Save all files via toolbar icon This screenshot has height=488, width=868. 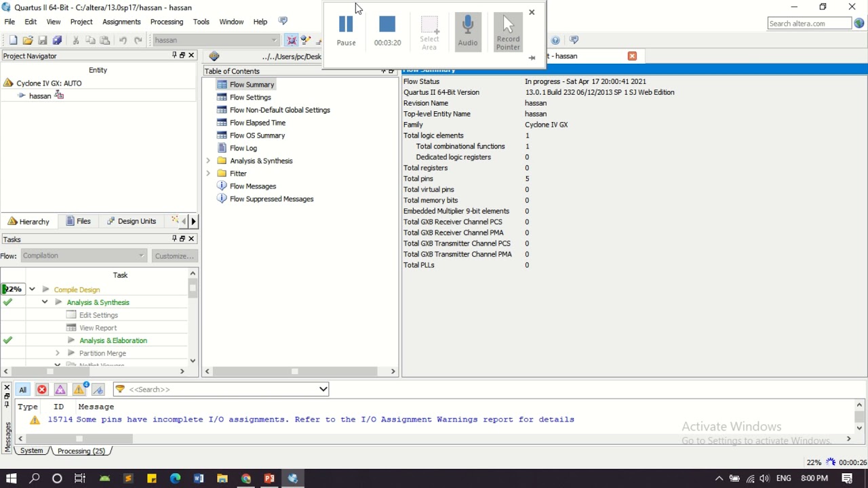point(58,40)
